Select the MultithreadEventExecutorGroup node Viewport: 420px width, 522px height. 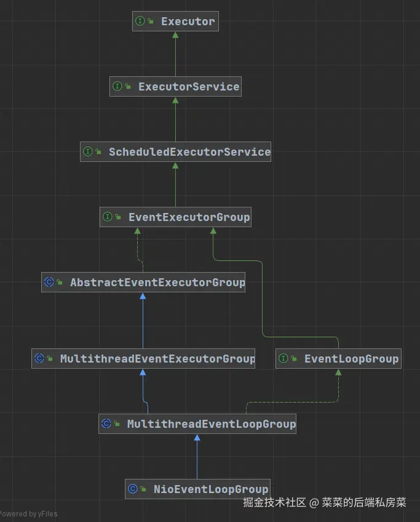(143, 358)
